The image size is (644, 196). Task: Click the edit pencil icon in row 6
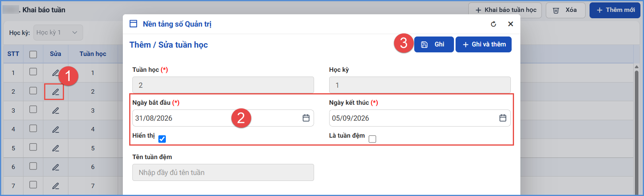tap(55, 167)
